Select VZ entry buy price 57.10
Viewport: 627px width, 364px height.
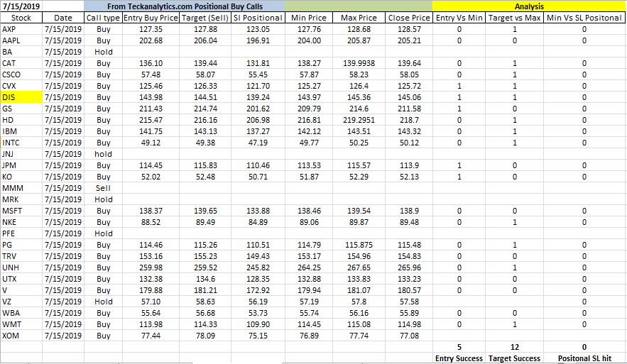151,302
